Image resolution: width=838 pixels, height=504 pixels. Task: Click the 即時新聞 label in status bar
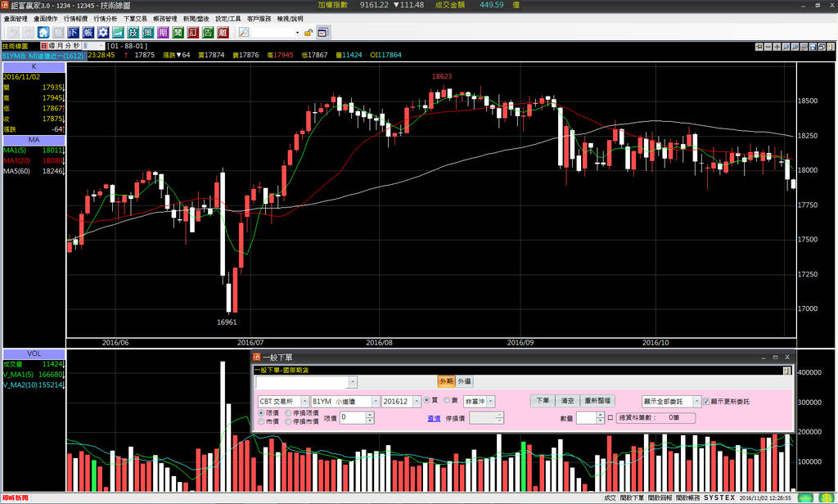click(16, 498)
